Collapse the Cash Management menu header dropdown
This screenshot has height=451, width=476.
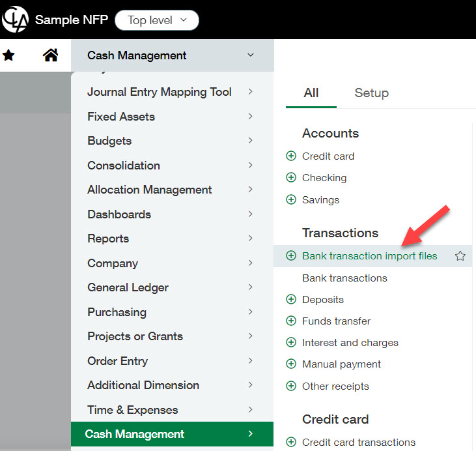pyautogui.click(x=251, y=56)
